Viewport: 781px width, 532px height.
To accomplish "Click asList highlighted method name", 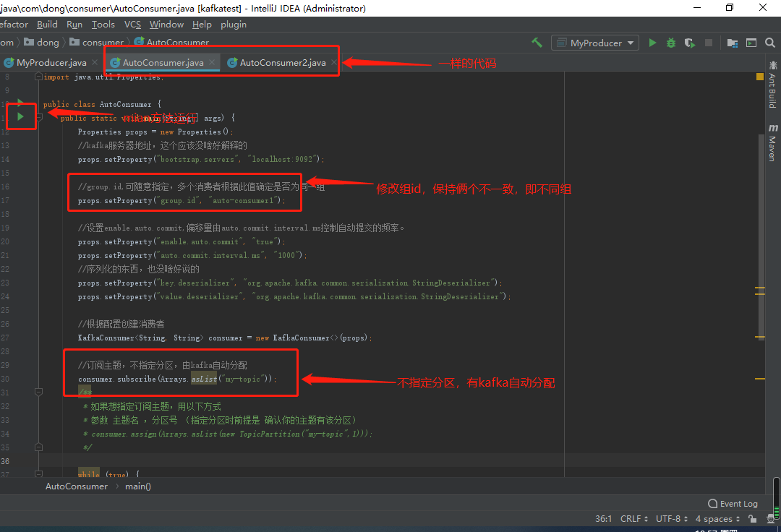I will 204,379.
